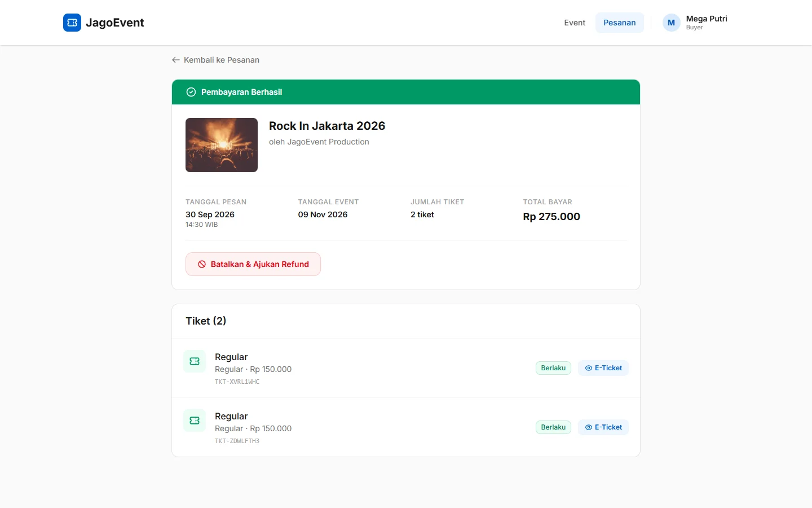The height and width of the screenshot is (508, 812).
Task: Open the Event menu item
Action: (575, 23)
